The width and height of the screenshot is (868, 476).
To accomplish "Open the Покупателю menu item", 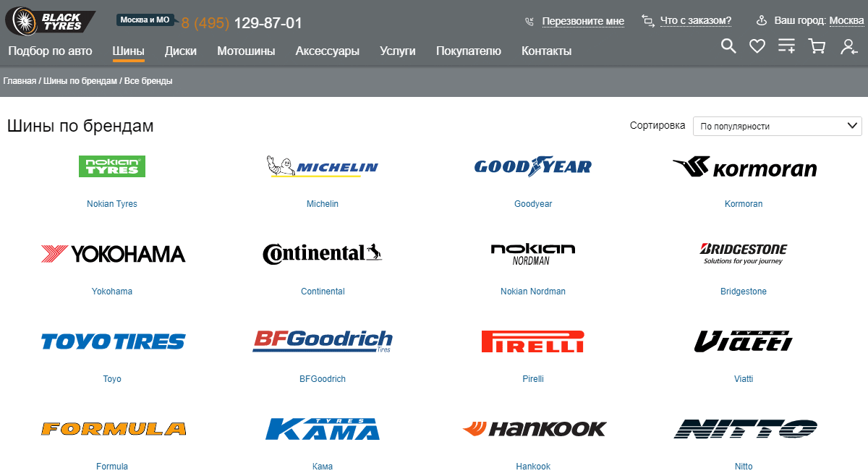I will (468, 51).
